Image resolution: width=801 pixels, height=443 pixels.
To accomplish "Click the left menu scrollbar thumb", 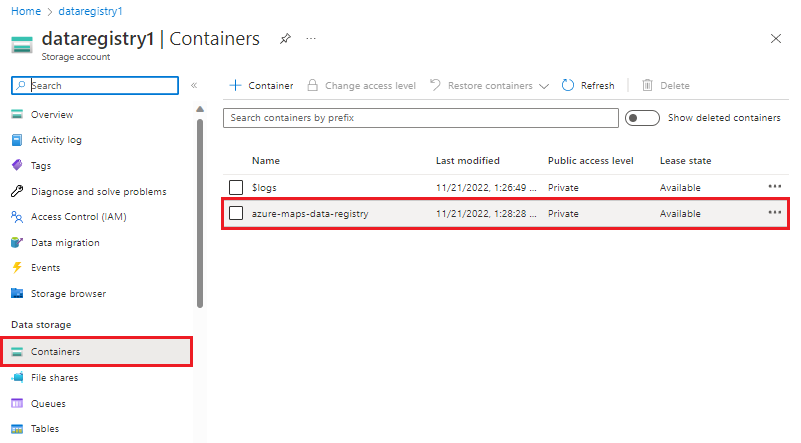I will tap(200, 214).
